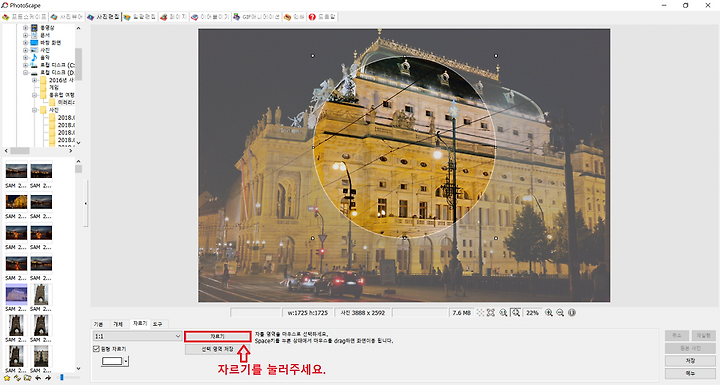Click the 다시실행 redo button
This screenshot has width=720, height=385.
[703, 335]
